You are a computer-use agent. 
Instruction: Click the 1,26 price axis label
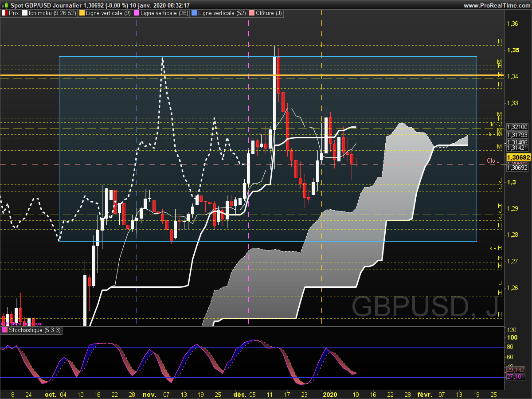513,288
